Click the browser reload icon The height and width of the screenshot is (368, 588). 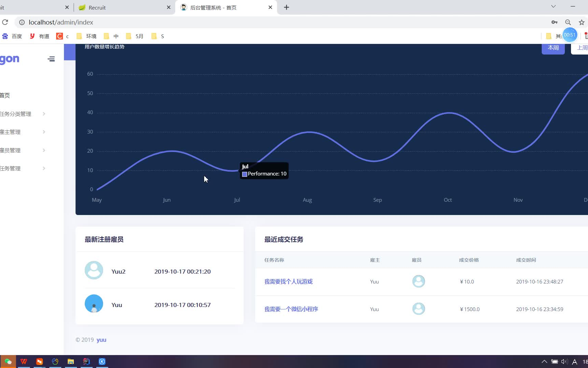[x=5, y=22]
